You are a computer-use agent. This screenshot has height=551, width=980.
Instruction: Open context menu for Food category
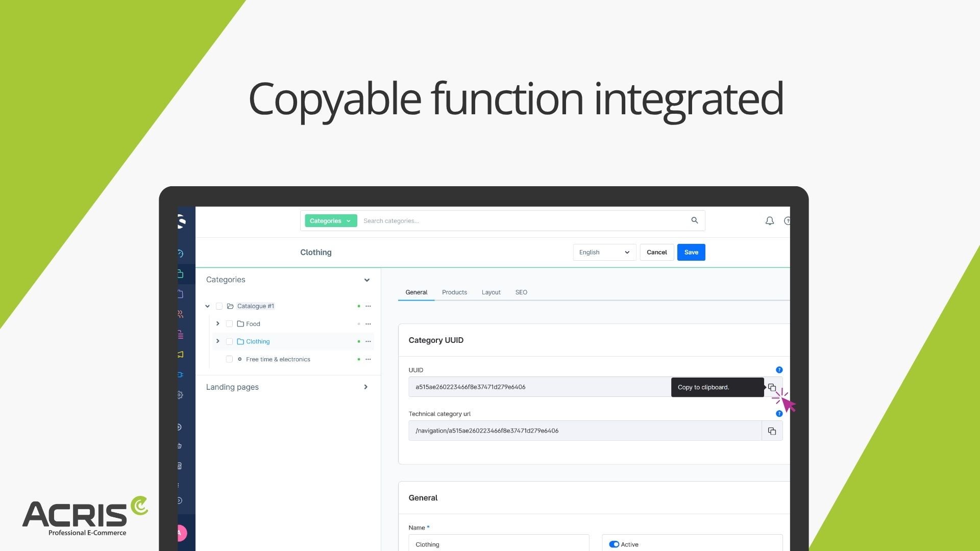click(368, 324)
